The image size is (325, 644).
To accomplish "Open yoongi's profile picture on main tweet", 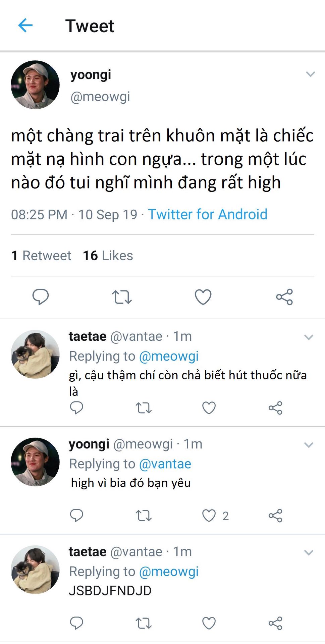I will pyautogui.click(x=35, y=85).
